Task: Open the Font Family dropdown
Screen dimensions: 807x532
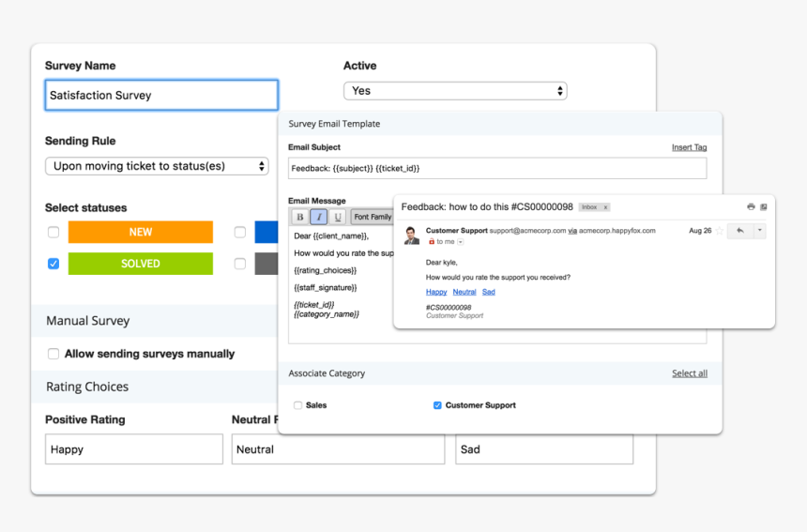Action: (373, 217)
